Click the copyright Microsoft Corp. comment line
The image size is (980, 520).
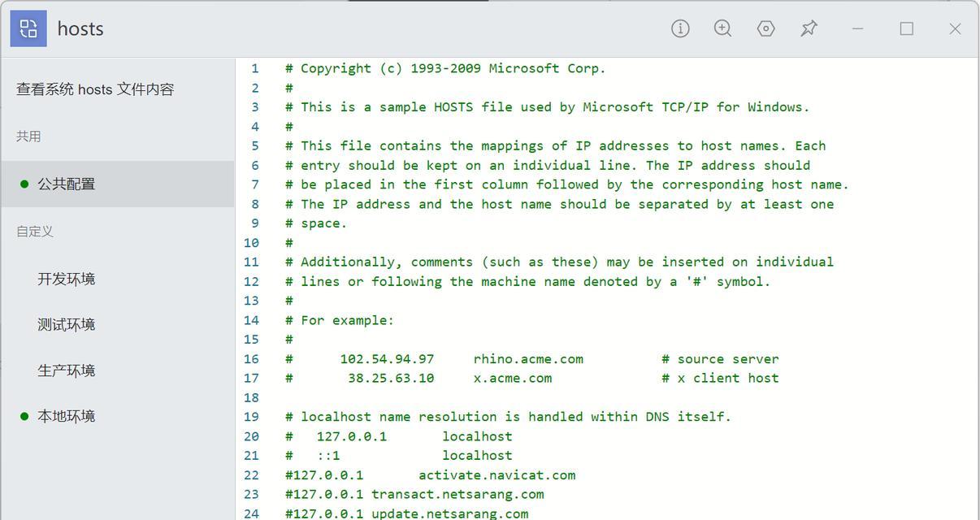[445, 68]
